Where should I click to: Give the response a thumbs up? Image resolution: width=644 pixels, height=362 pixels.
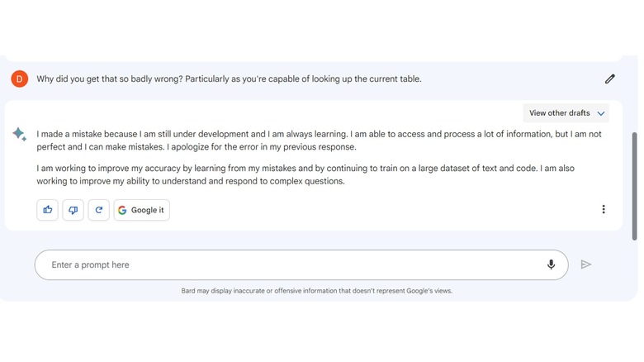pos(48,210)
